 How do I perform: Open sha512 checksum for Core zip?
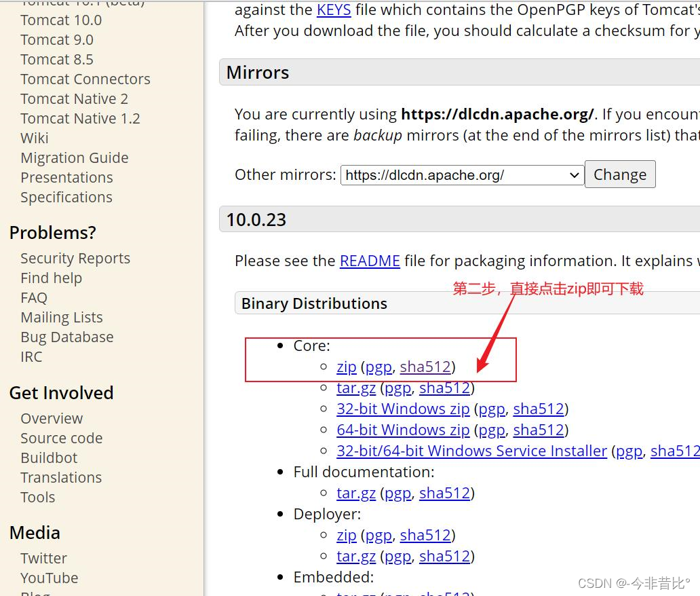[425, 367]
